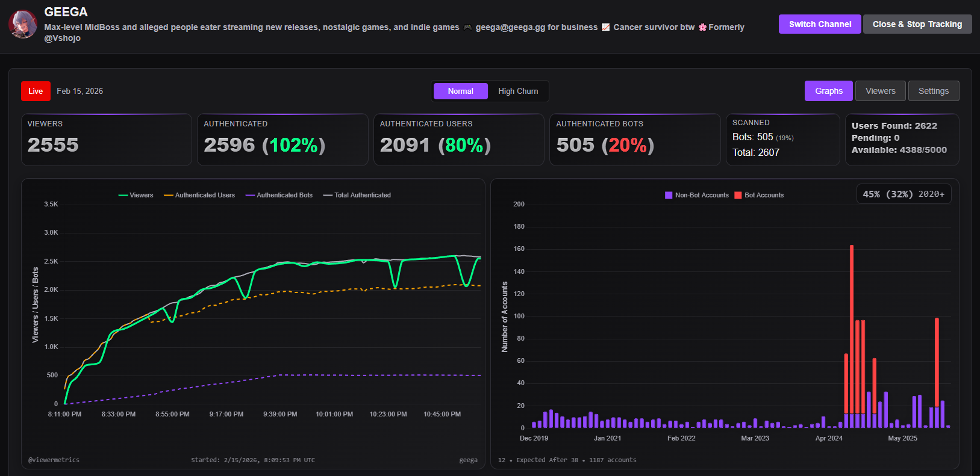Click the red Live badge
This screenshot has height=476, width=980.
click(x=36, y=91)
